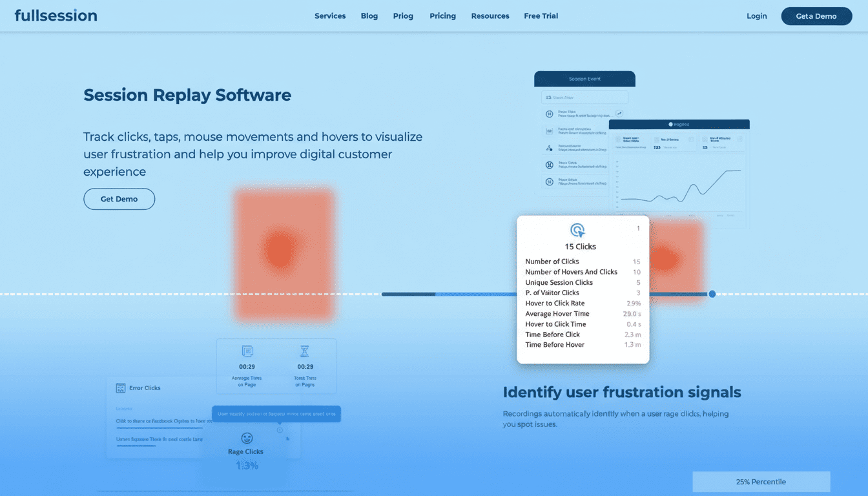Click the search field in the Session Event panel
The height and width of the screenshot is (496, 868).
pos(584,98)
